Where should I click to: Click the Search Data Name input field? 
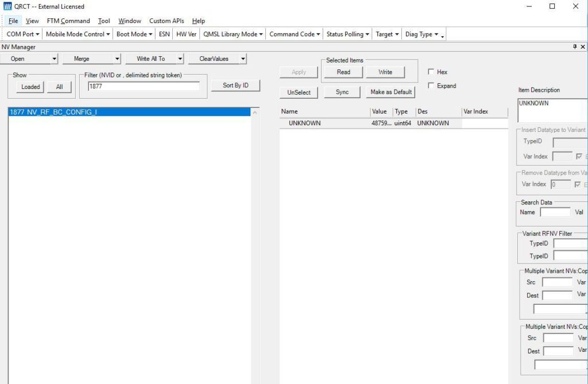(555, 212)
